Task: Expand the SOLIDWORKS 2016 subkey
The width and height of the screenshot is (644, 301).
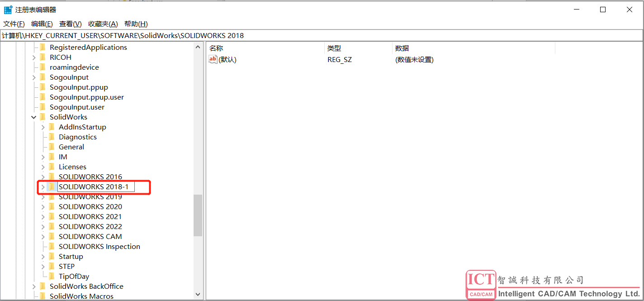Action: pos(43,177)
